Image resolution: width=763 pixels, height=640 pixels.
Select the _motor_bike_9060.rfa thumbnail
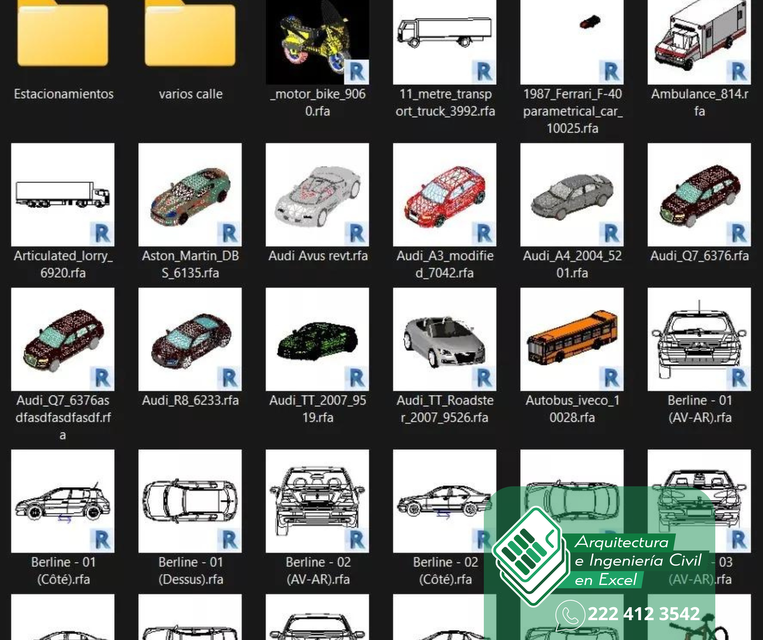[x=317, y=42]
